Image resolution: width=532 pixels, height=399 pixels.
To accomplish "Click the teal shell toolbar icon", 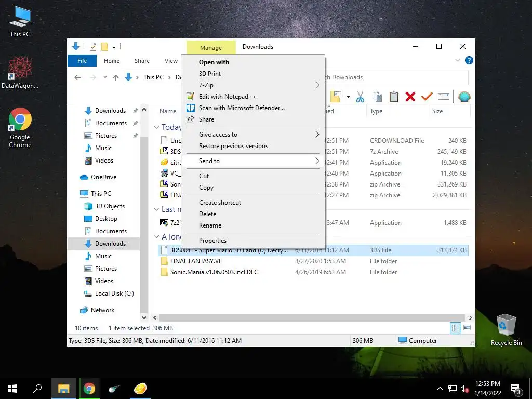I will tap(464, 97).
